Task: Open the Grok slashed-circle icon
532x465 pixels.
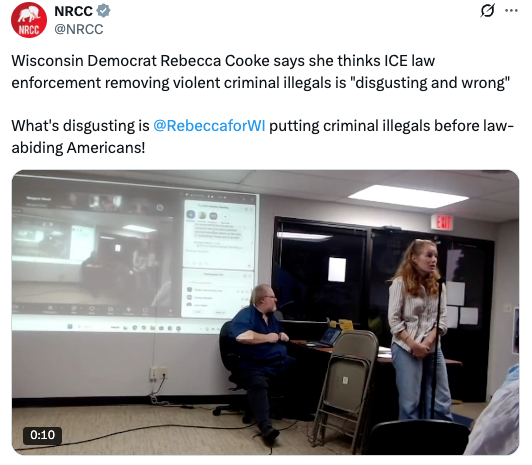Action: [x=488, y=11]
